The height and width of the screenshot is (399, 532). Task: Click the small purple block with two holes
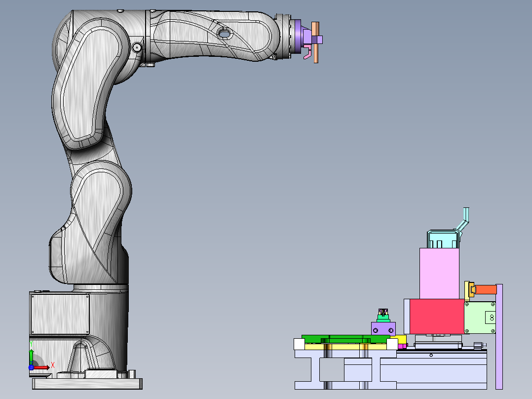(x=383, y=329)
